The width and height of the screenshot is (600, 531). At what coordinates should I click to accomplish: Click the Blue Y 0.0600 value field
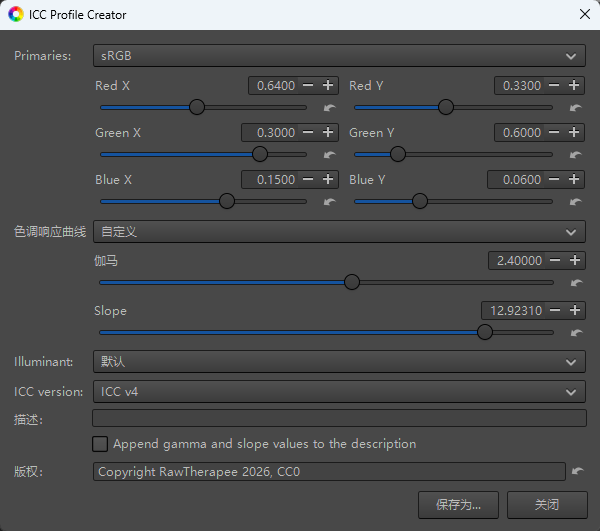click(517, 179)
